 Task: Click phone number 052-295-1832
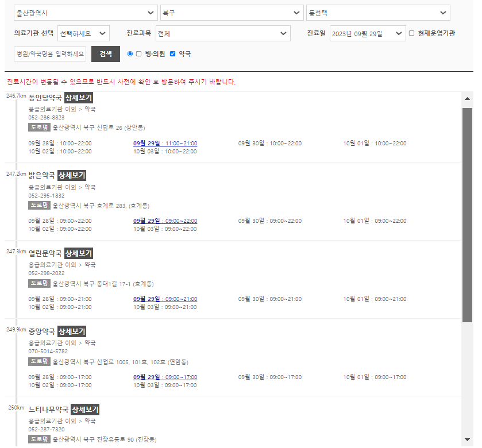(47, 195)
